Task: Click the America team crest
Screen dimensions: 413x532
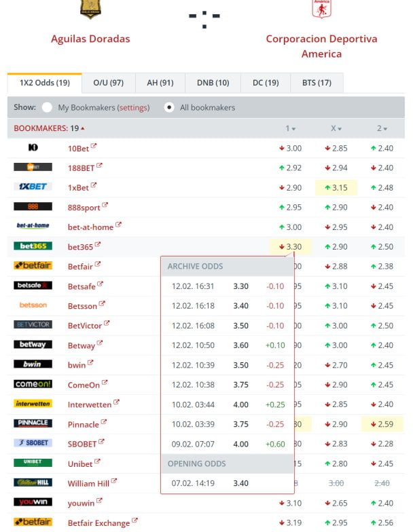Action: (321, 9)
